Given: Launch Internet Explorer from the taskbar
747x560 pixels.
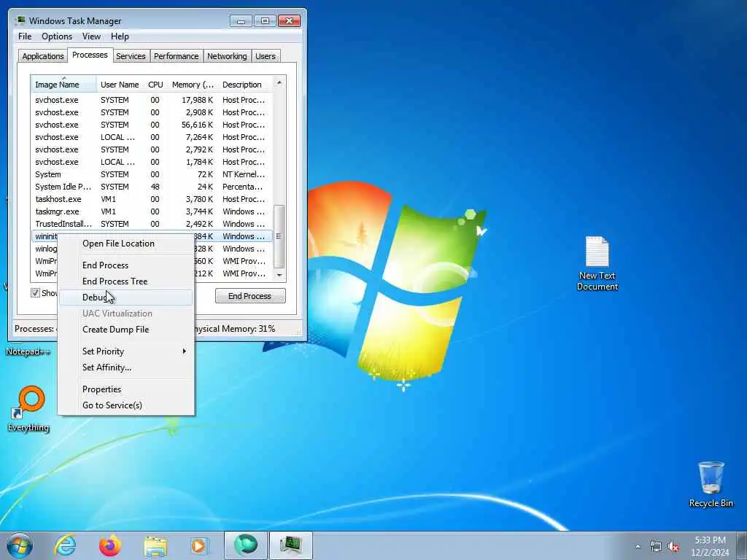Looking at the screenshot, I should [x=65, y=545].
